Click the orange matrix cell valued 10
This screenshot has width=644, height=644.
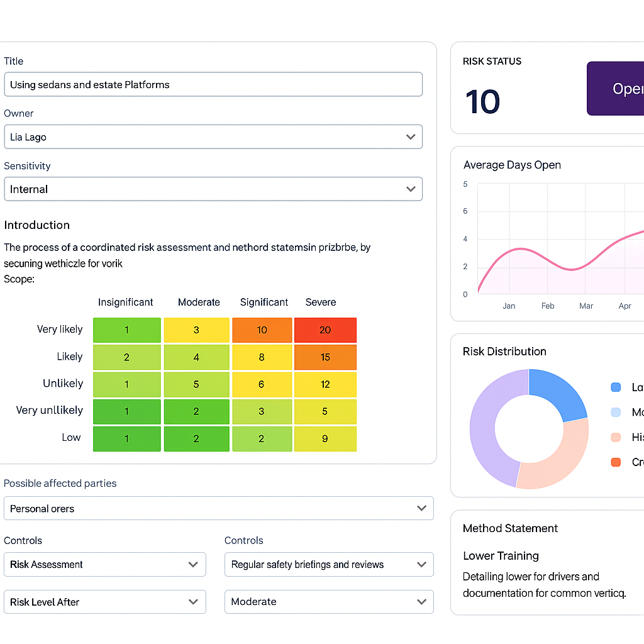(262, 330)
